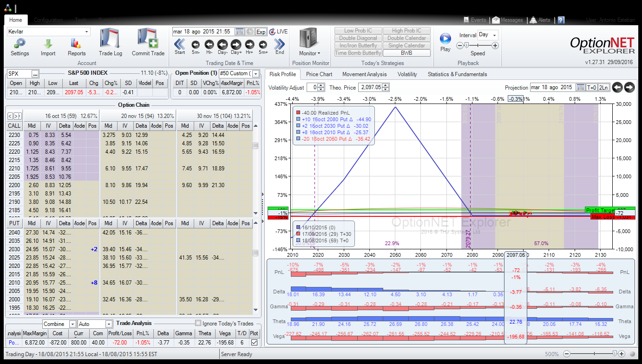Click the Import icon
This screenshot has height=364, width=642.
click(48, 44)
